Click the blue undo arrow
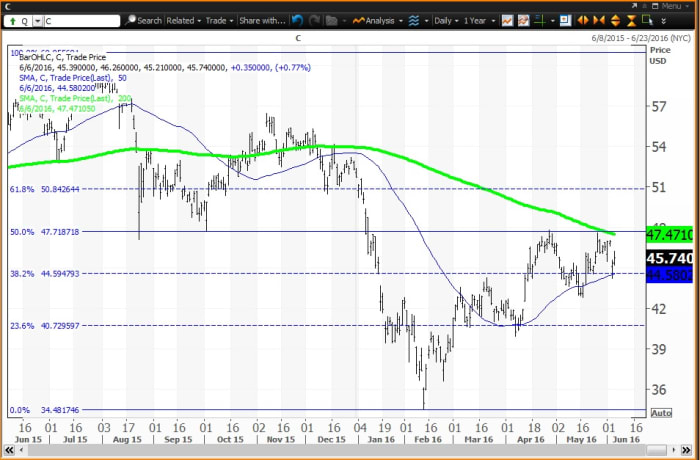The height and width of the screenshot is (460, 700). (x=297, y=20)
